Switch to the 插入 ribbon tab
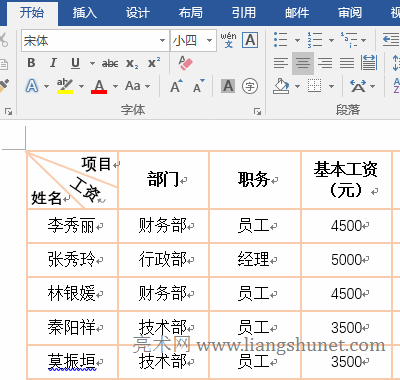The height and width of the screenshot is (380, 400). pos(85,13)
